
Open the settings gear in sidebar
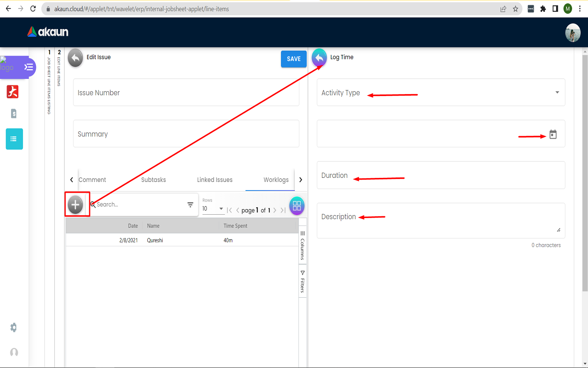tap(14, 328)
